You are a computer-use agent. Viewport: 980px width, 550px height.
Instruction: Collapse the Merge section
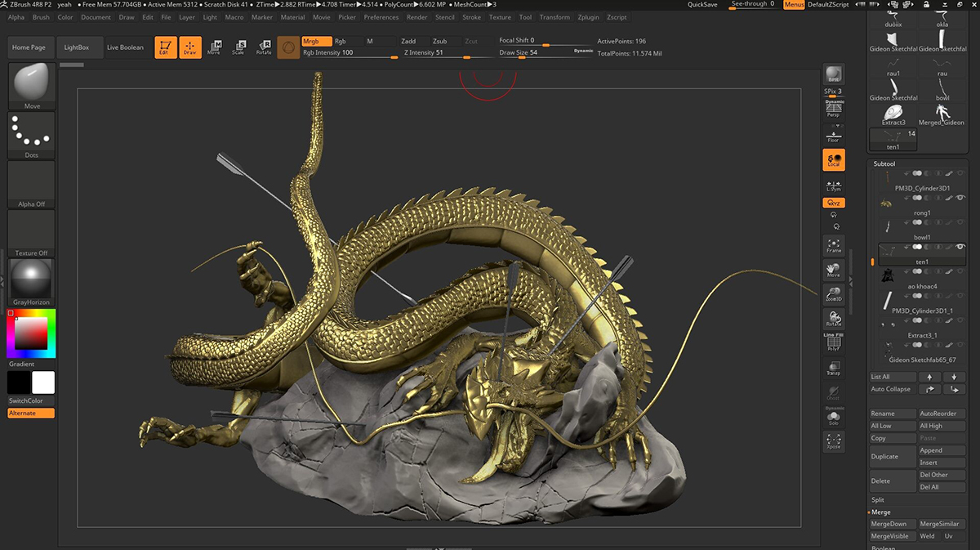click(x=880, y=512)
